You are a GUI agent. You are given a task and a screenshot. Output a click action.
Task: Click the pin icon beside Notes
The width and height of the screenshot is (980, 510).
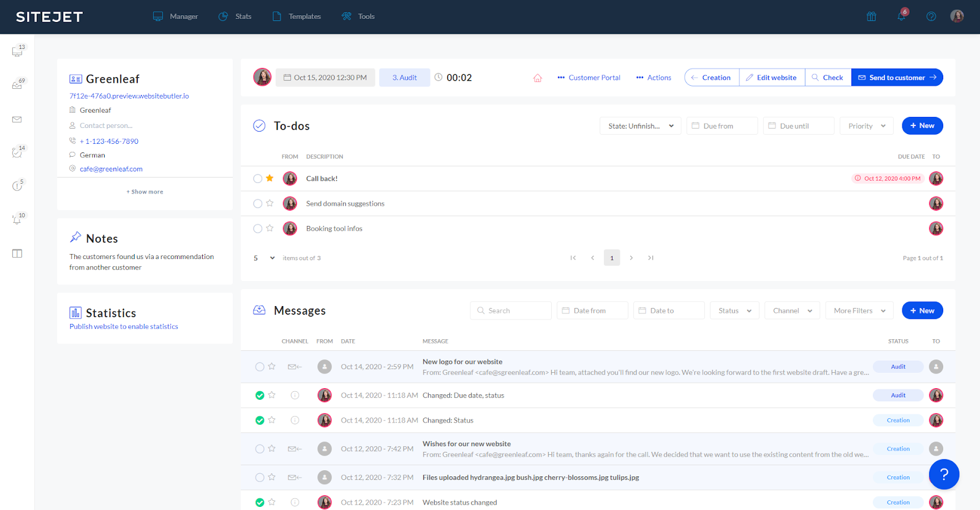point(75,237)
